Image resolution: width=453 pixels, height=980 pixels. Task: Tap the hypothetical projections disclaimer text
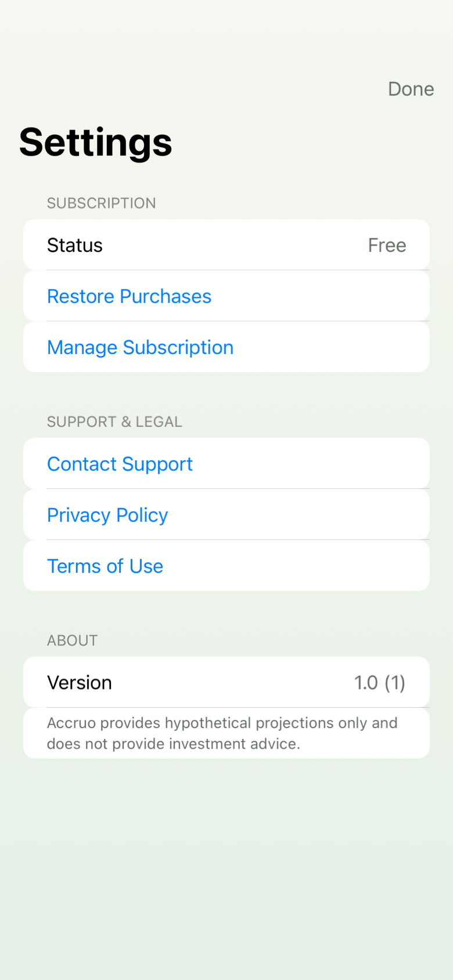coord(222,733)
